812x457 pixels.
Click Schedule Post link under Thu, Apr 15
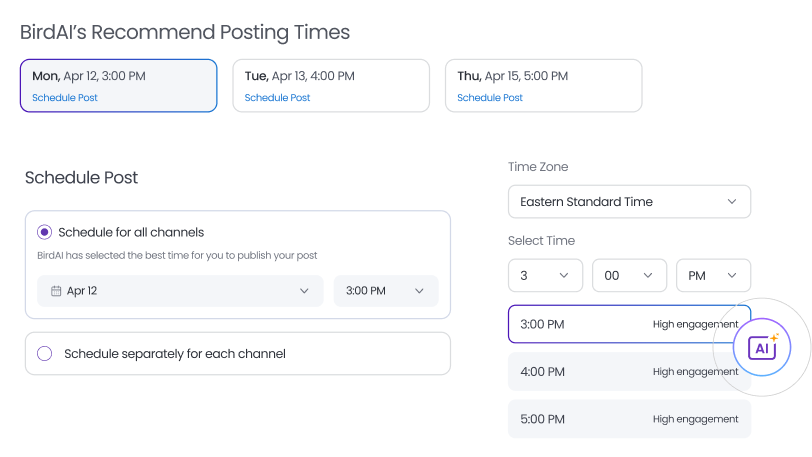(490, 98)
